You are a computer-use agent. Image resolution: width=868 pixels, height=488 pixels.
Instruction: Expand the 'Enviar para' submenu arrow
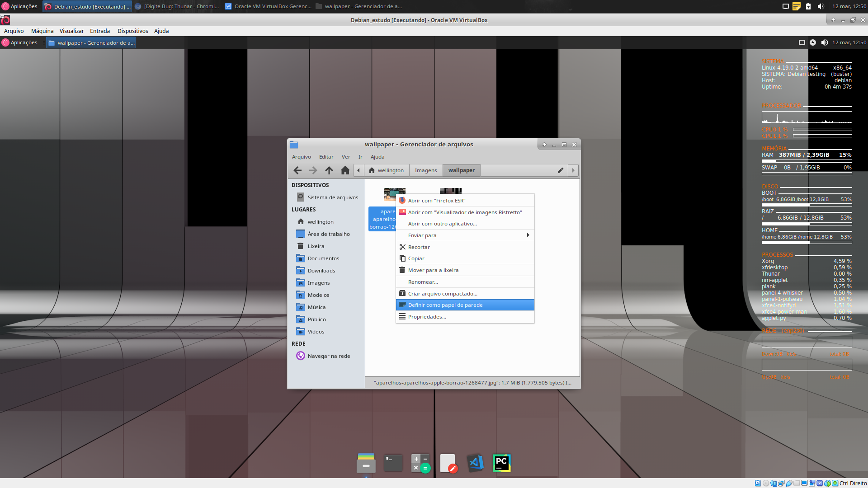click(x=528, y=235)
